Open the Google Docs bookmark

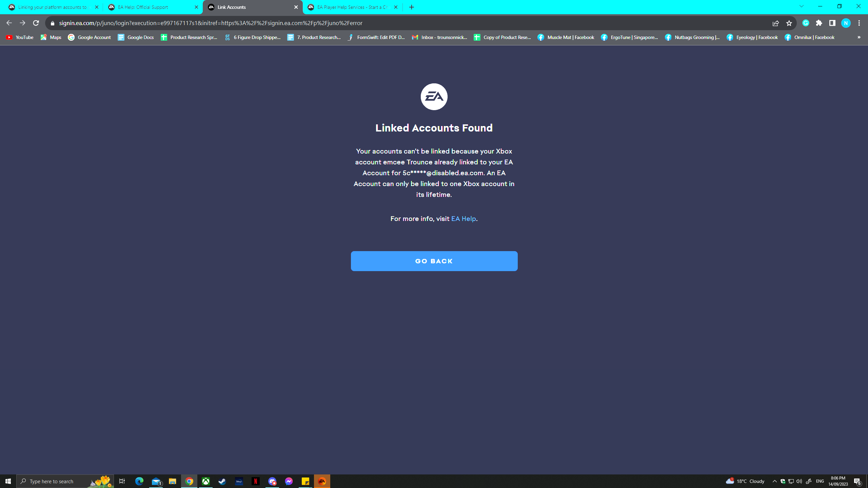(x=136, y=37)
